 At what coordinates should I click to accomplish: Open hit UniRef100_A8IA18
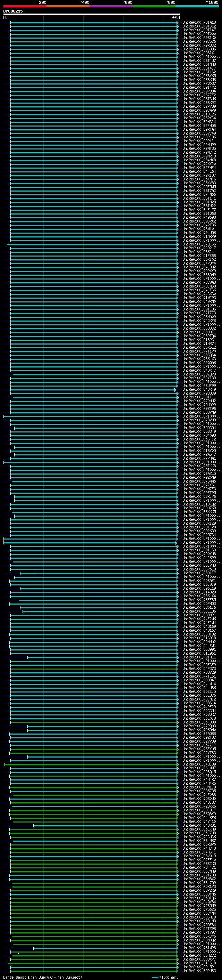199,23
